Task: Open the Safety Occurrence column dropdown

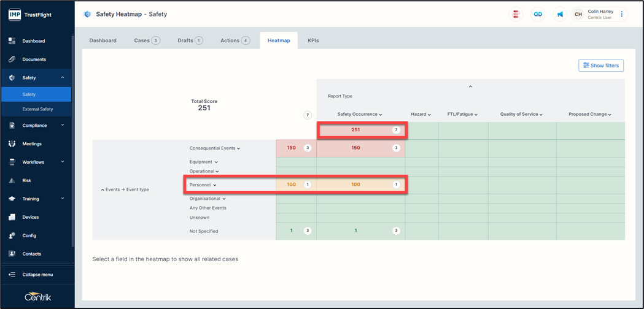Action: 360,115
